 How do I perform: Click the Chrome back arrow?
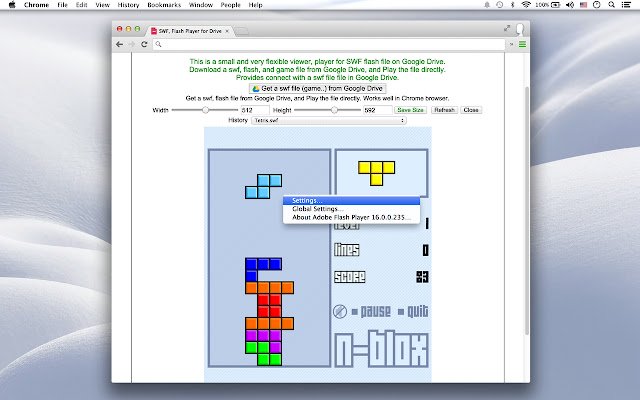pyautogui.click(x=119, y=44)
